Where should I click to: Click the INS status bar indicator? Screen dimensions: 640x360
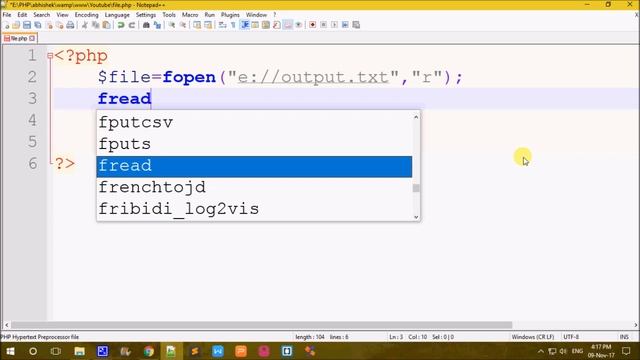624,337
